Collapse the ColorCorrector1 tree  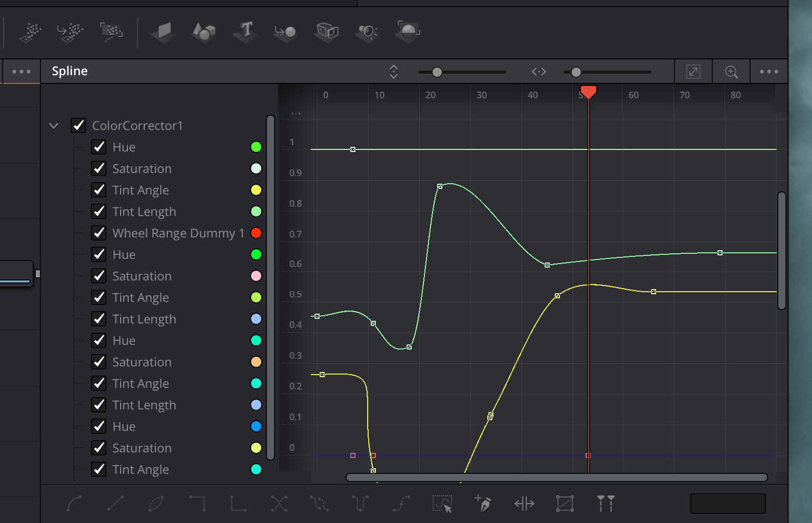pos(54,125)
